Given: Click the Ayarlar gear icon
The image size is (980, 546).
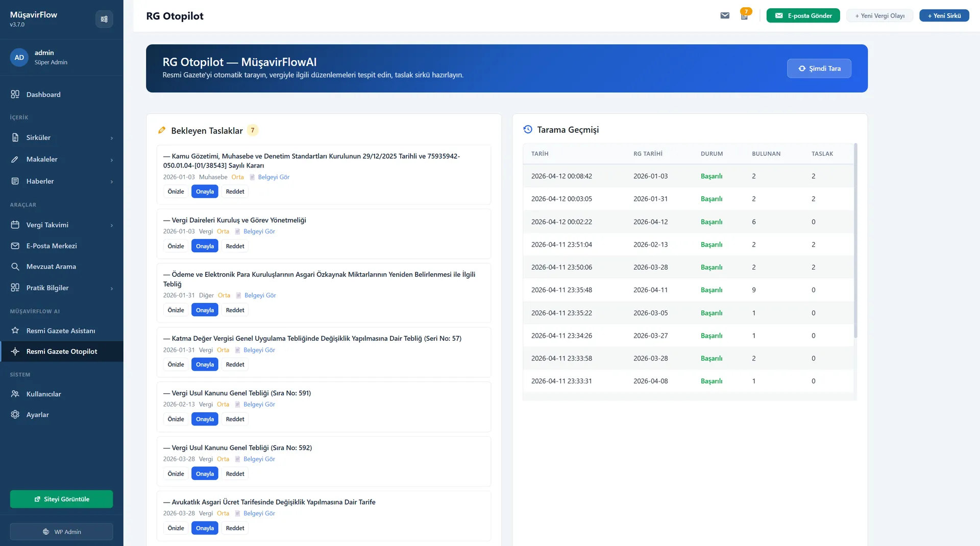Looking at the screenshot, I should pos(15,415).
